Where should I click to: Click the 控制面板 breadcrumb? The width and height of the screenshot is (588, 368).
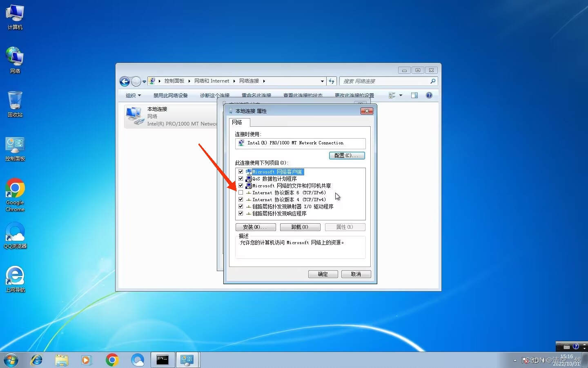coord(174,81)
